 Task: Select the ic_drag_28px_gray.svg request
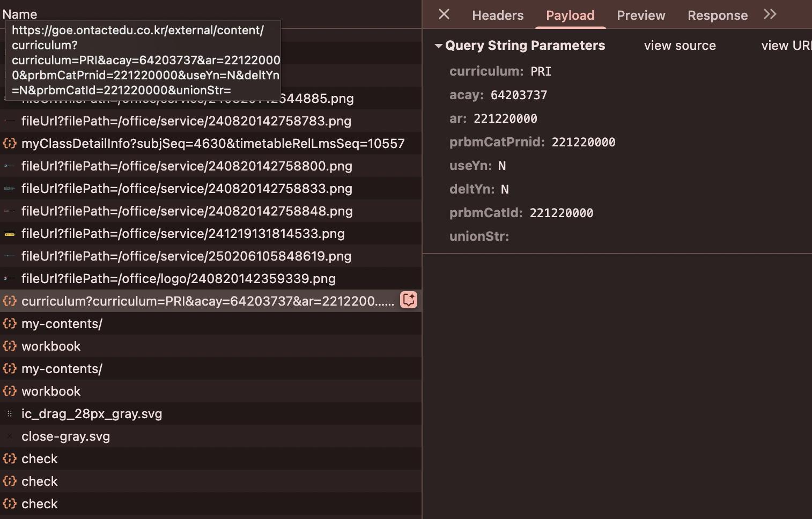[91, 414]
